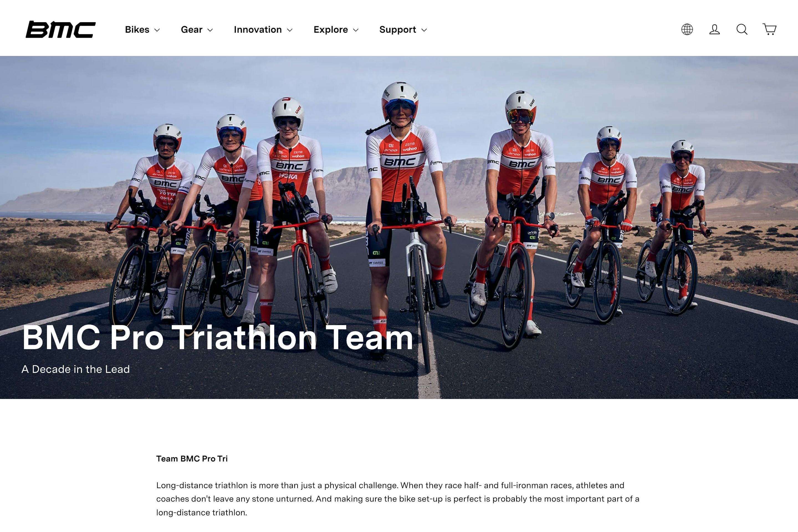Open the Support menu label
The width and height of the screenshot is (798, 532).
click(x=398, y=30)
